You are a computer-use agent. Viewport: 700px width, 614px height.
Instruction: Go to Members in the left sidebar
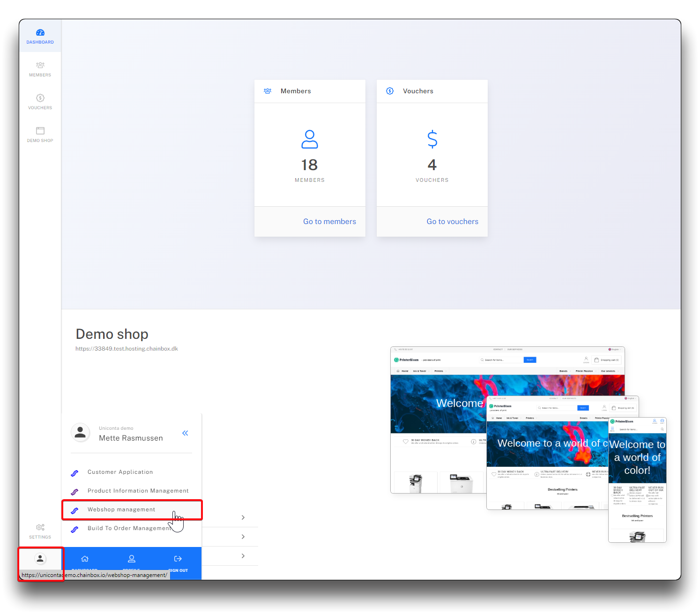[x=40, y=69]
